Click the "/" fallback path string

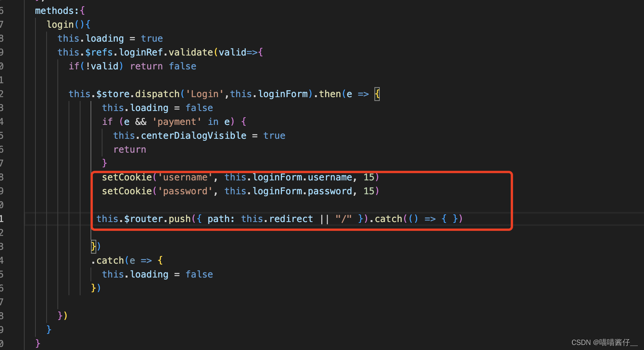click(x=343, y=219)
